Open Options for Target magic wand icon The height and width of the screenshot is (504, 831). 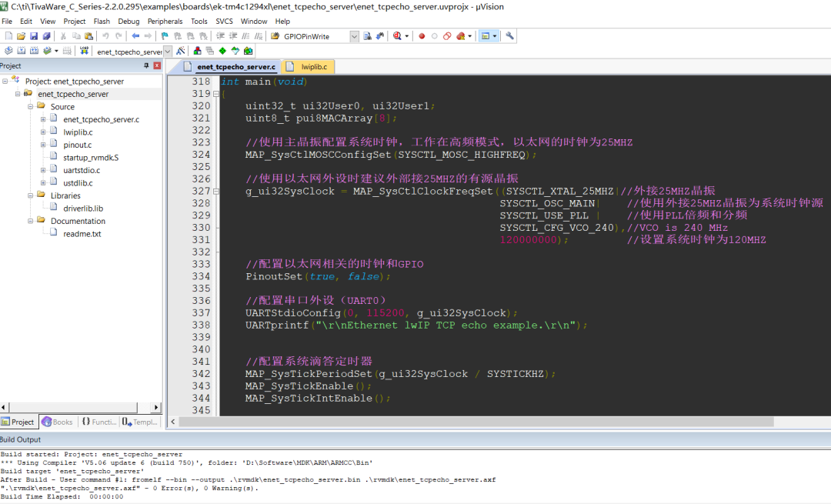click(181, 51)
